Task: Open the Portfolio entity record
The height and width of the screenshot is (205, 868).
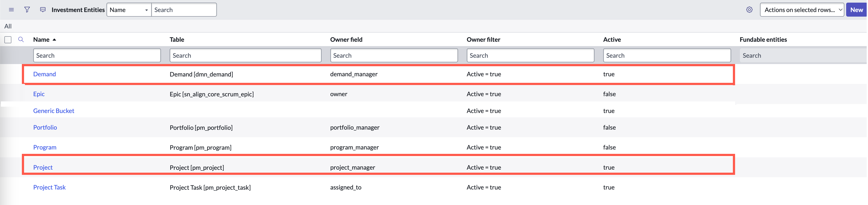Action: [45, 128]
